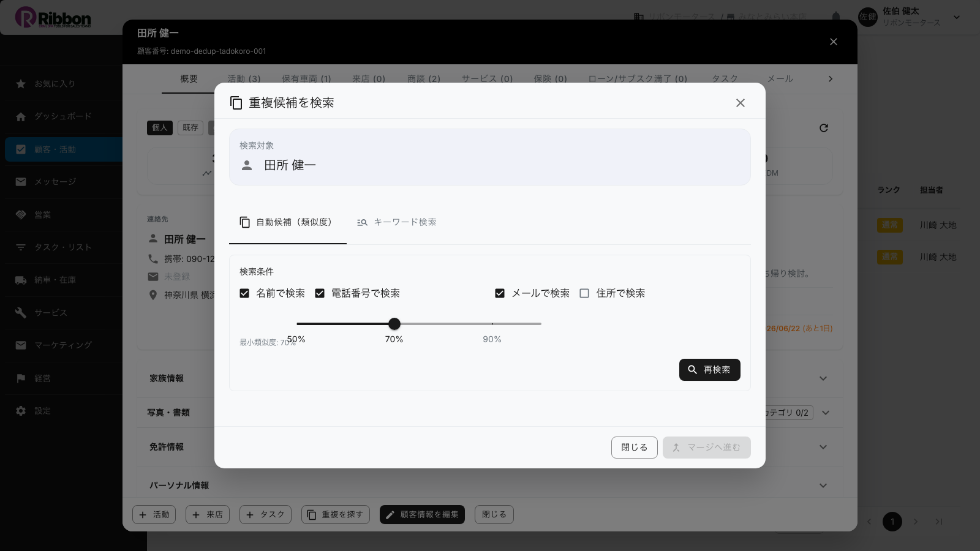Screen dimensions: 980x551
Task: Open お気に入り in the sidebar
Action: click(64, 84)
